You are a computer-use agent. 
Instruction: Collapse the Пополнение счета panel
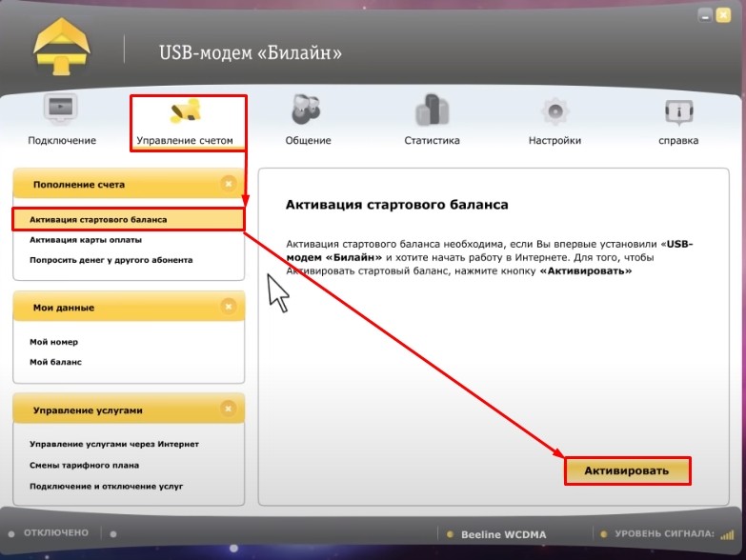coord(229,184)
